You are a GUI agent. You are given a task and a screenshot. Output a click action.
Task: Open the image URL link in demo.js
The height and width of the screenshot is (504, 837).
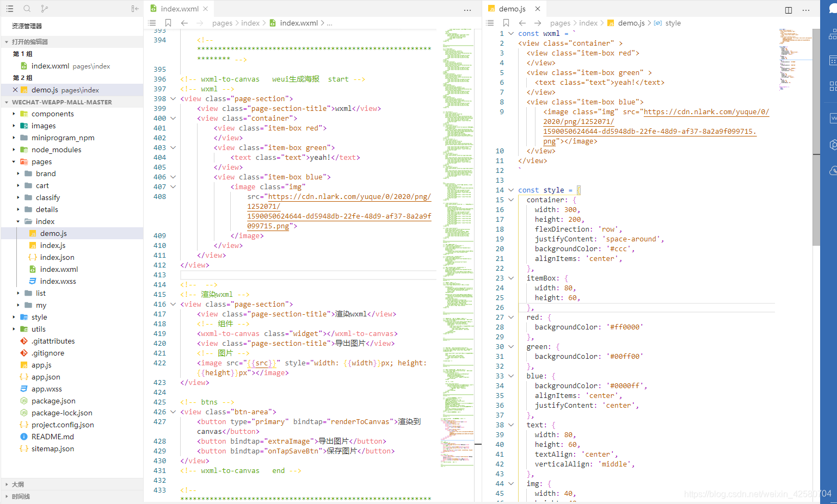pos(656,126)
